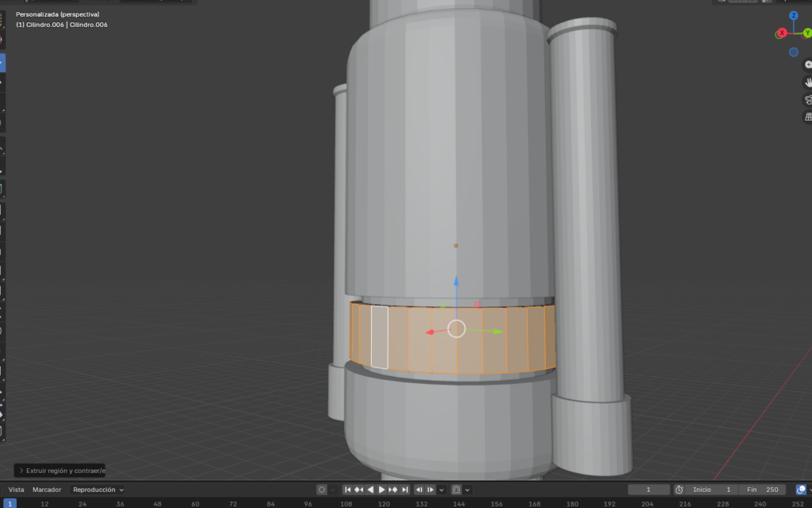Viewport: 812px width, 508px height.
Task: Open the Vista menu in timeline
Action: coord(16,490)
